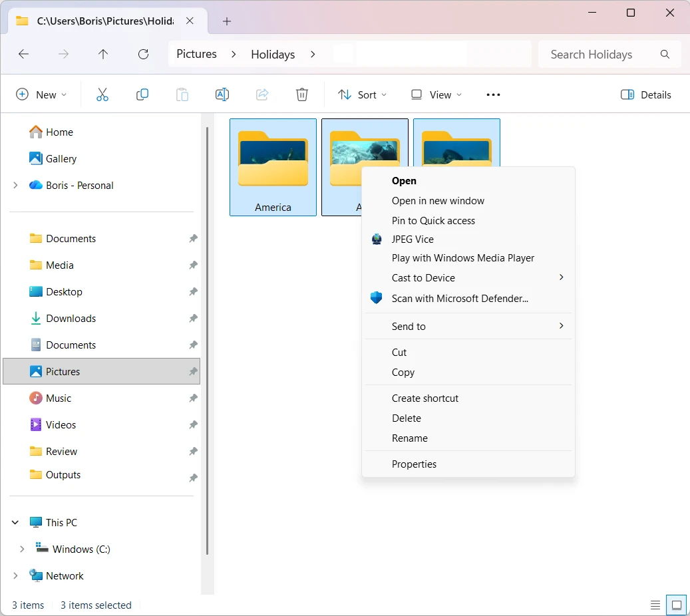
Task: Expand Boris - Personal OneDrive tree node
Action: (x=15, y=185)
